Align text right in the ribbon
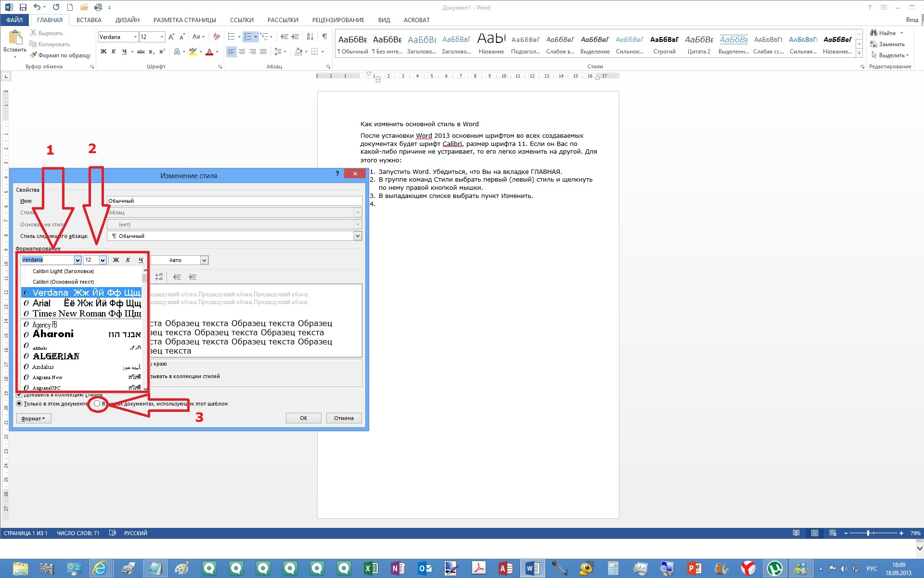 point(253,52)
